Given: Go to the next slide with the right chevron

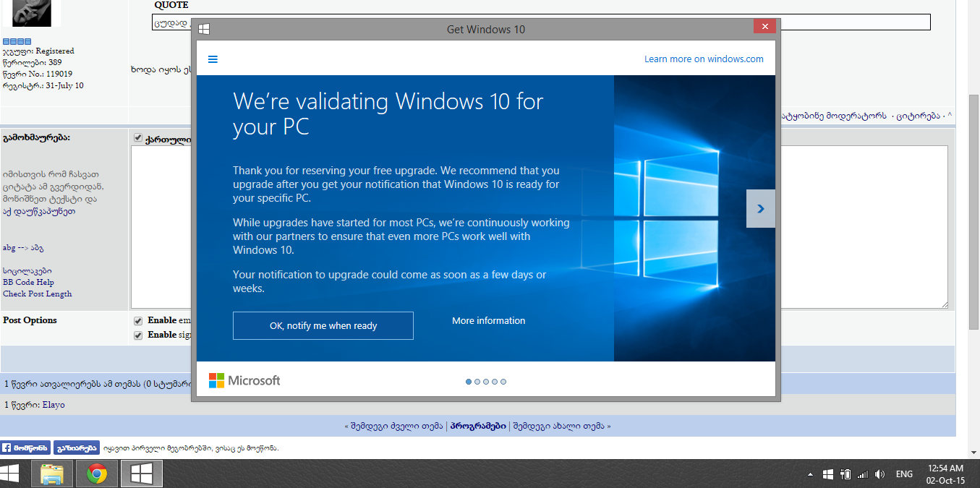Looking at the screenshot, I should pyautogui.click(x=760, y=208).
